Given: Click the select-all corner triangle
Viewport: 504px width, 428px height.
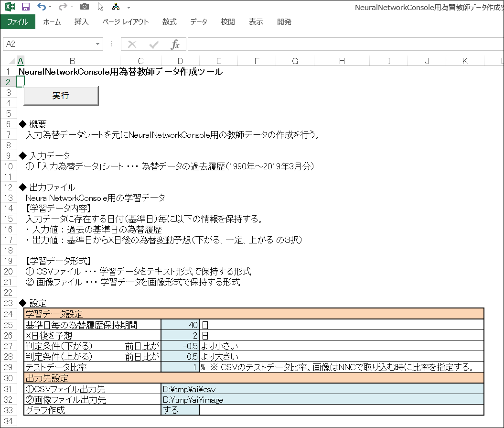Looking at the screenshot, I should (x=12, y=61).
